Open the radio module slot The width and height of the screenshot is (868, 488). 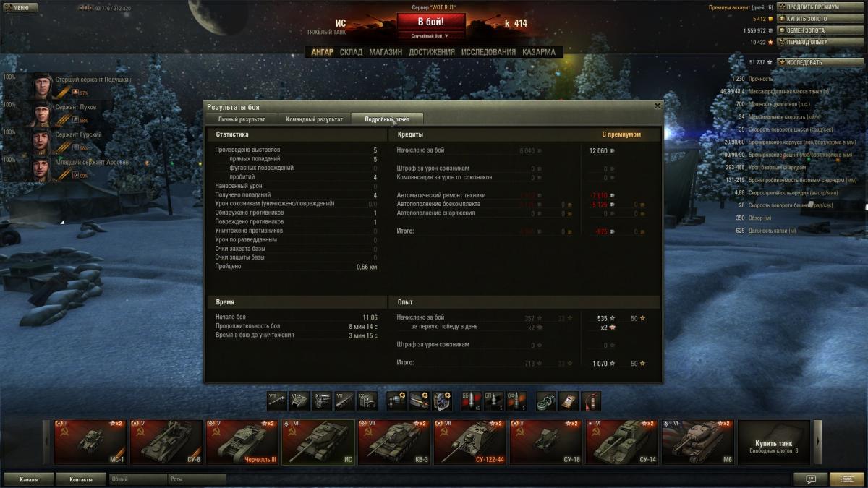tap(367, 401)
